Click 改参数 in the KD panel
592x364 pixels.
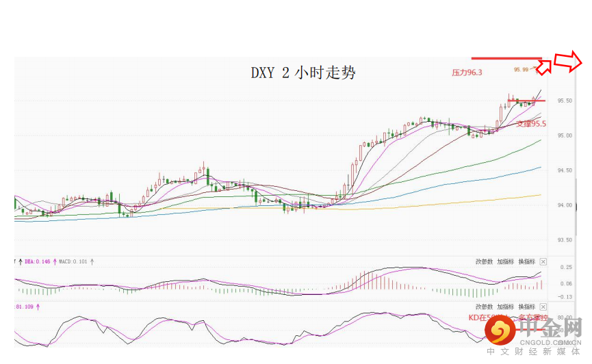point(484,307)
